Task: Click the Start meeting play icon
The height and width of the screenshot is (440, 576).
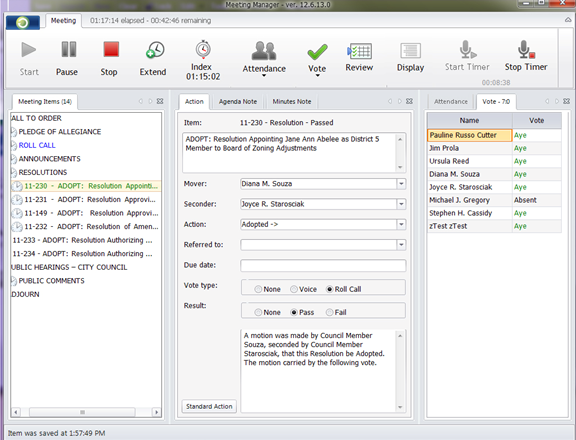Action: 29,50
